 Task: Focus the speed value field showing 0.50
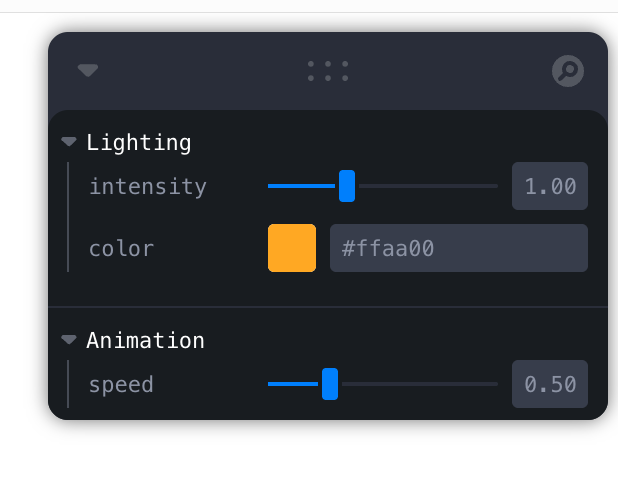point(550,384)
